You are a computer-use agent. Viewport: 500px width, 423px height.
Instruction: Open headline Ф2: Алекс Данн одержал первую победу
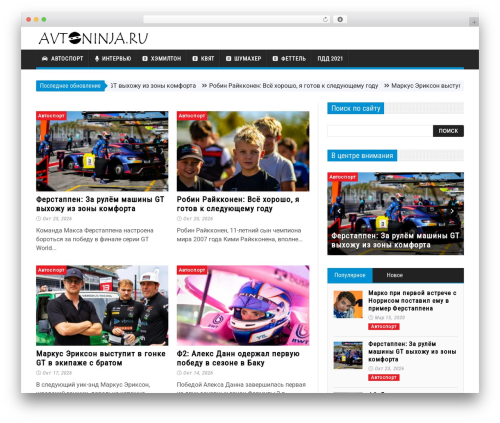(x=238, y=358)
